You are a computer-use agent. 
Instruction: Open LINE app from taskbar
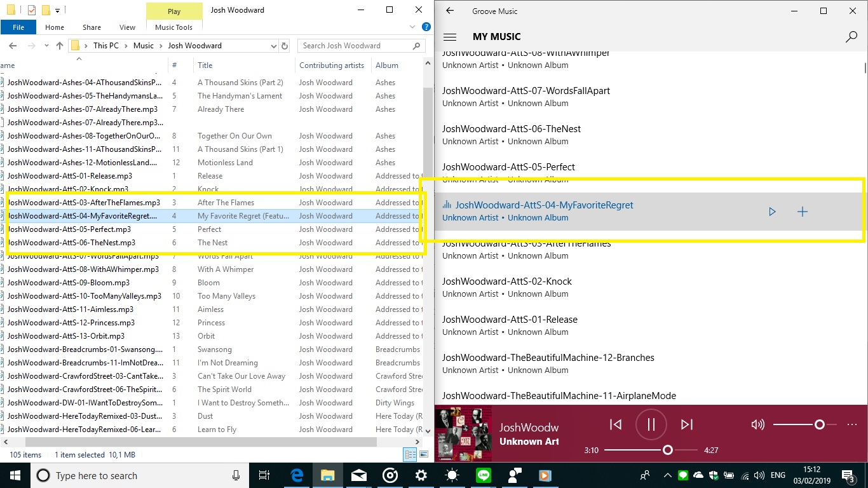click(x=483, y=475)
